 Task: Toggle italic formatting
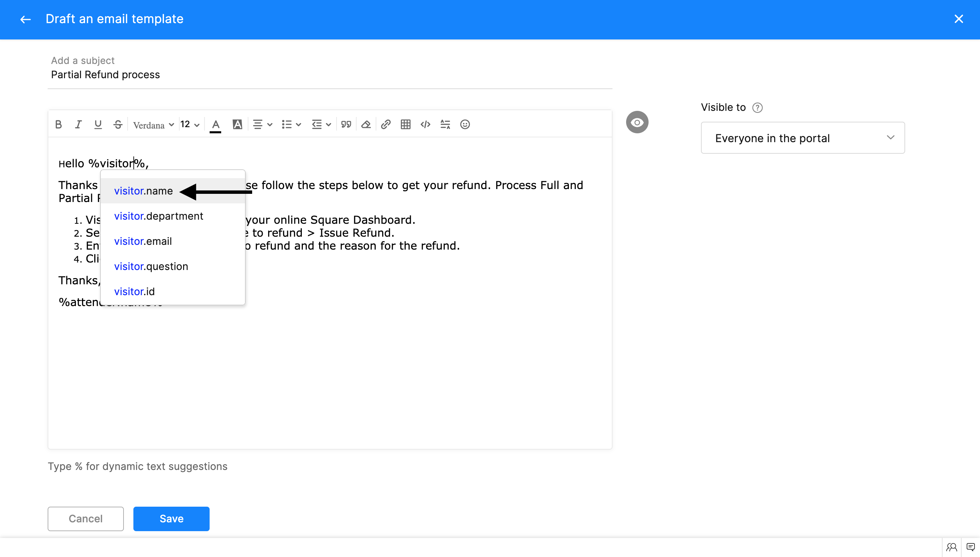[78, 124]
